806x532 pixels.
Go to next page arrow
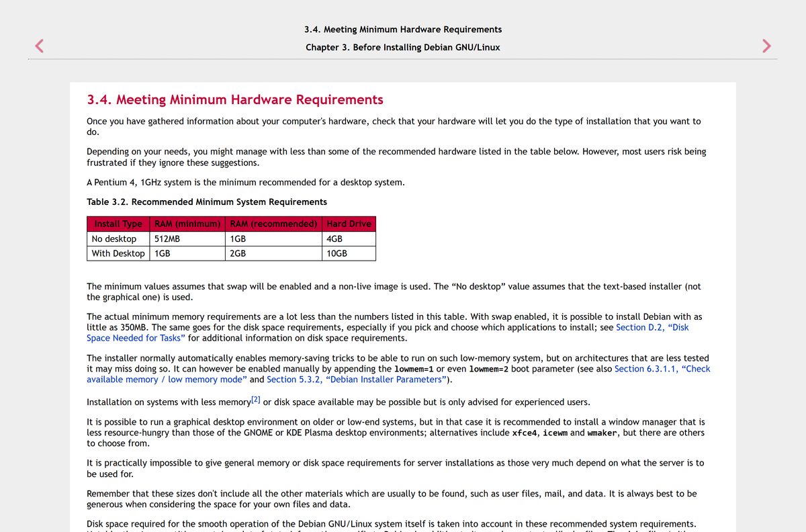point(766,46)
